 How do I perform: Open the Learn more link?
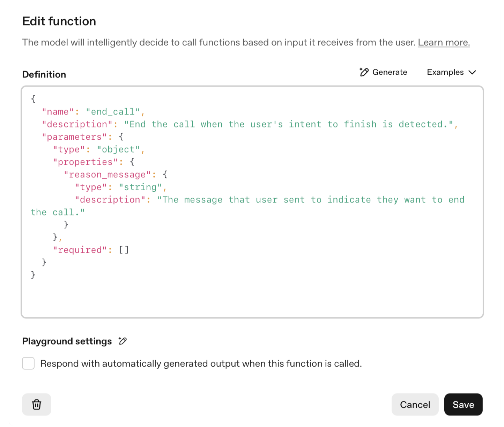(444, 43)
